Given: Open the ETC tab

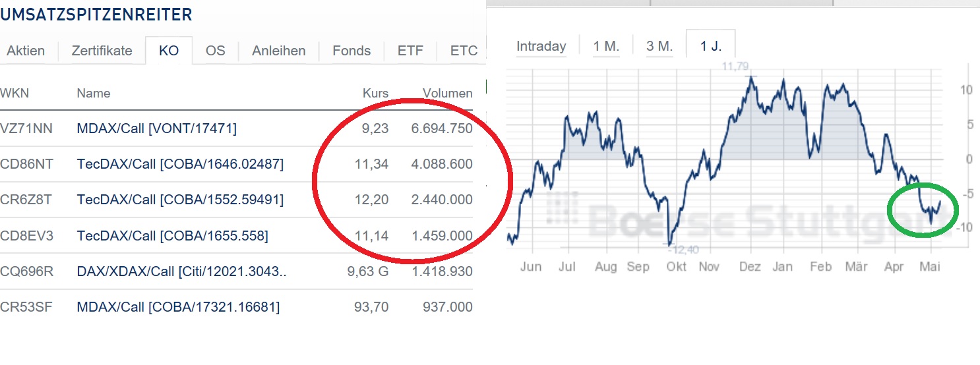Looking at the screenshot, I should tap(464, 51).
